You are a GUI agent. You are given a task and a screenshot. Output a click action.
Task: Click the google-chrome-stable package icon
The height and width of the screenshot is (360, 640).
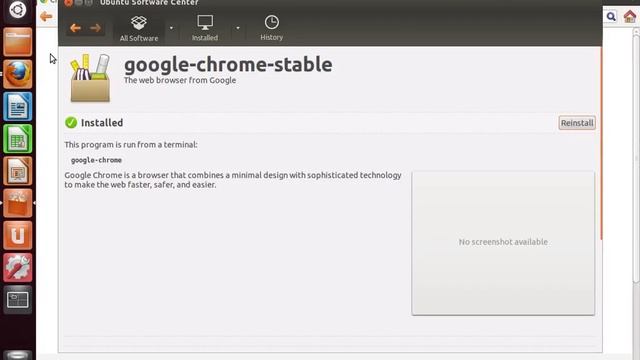coord(90,78)
